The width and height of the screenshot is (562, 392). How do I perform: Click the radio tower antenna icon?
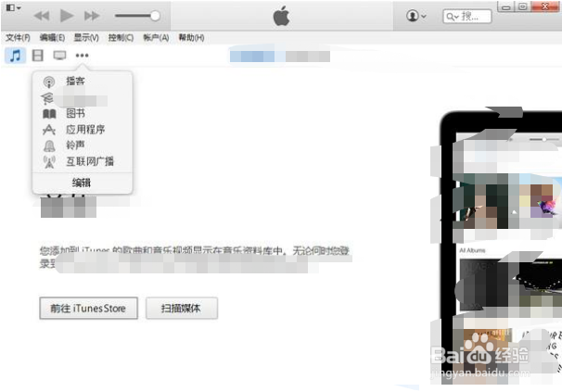point(49,162)
